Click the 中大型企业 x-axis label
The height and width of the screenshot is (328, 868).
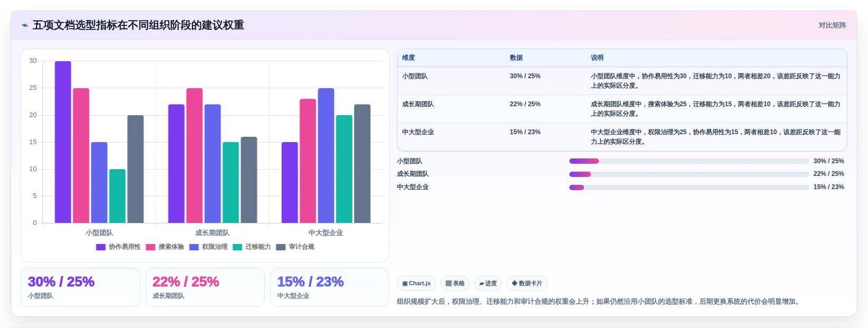click(326, 233)
